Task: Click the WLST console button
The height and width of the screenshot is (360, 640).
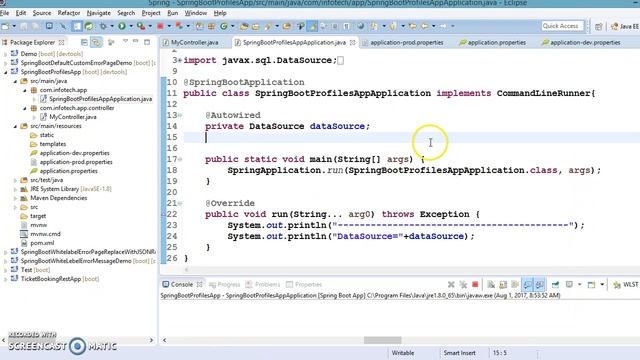Action: coord(626,284)
